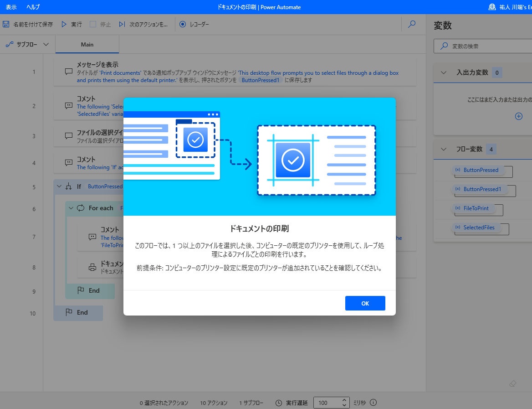This screenshot has height=409, width=532.
Task: Decrease the run delay with down arrow
Action: [344, 405]
